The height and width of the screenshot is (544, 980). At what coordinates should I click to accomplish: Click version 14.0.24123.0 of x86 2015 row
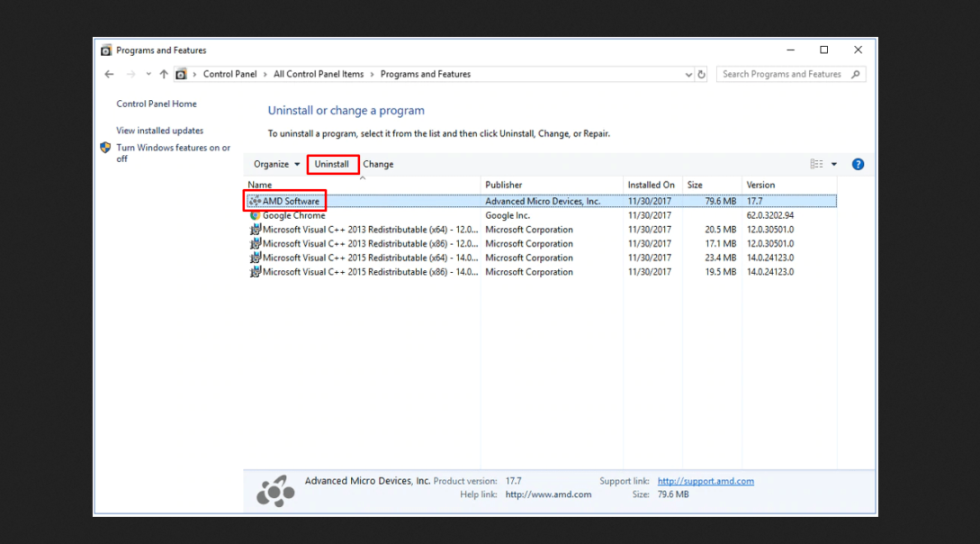pyautogui.click(x=770, y=272)
